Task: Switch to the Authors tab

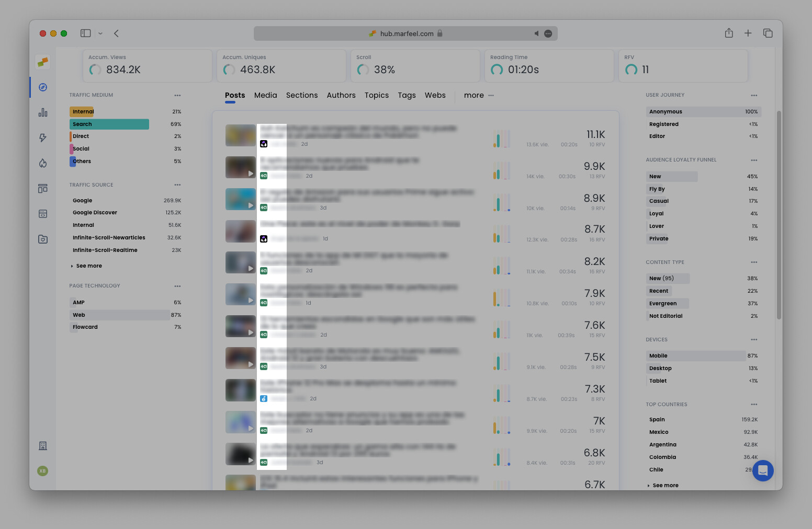Action: pos(341,95)
